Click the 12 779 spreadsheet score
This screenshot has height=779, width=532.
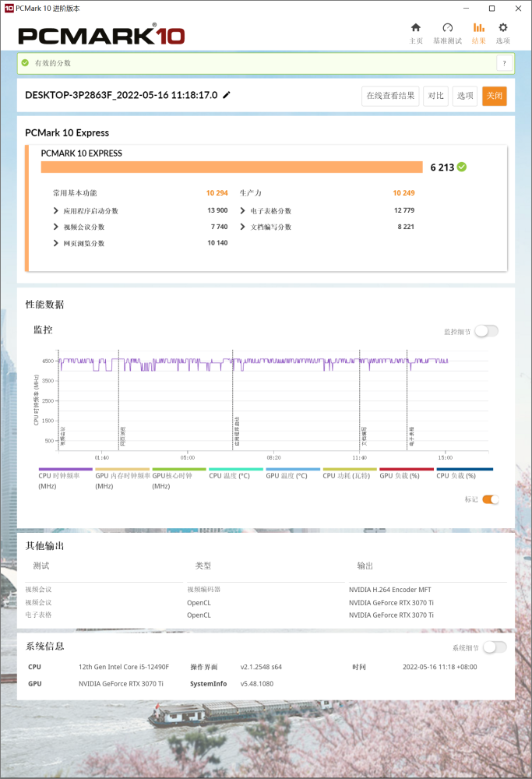pos(404,210)
